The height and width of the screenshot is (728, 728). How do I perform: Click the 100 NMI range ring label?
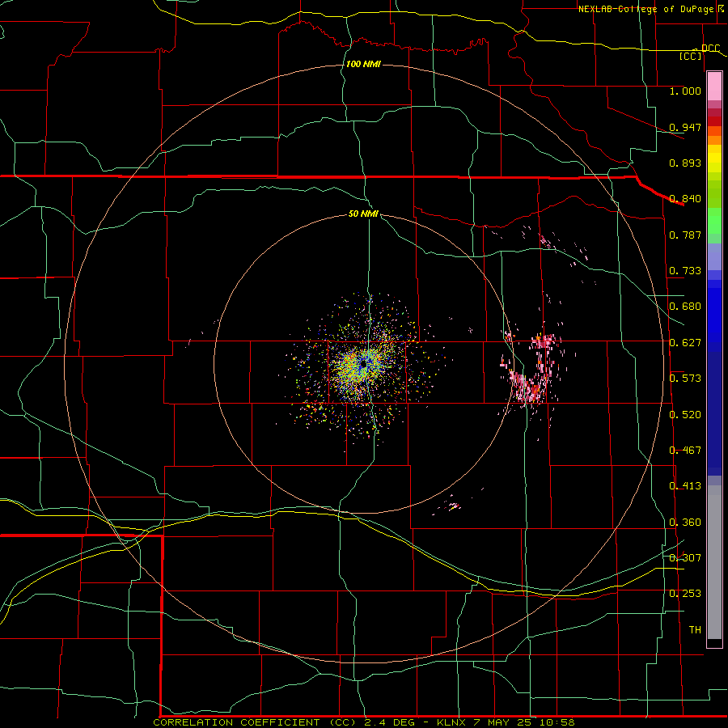click(x=363, y=64)
